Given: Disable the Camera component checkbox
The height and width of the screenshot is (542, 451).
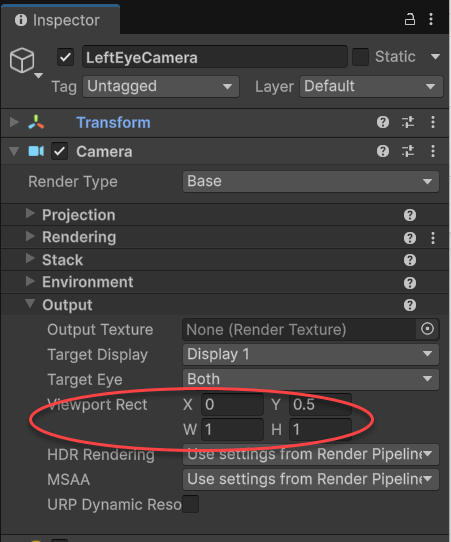Looking at the screenshot, I should 59,151.
